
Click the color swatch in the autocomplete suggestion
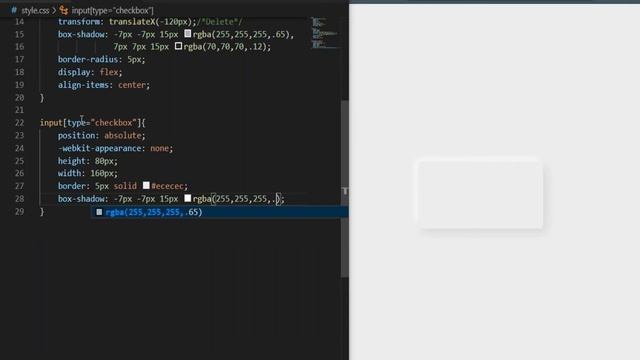99,212
